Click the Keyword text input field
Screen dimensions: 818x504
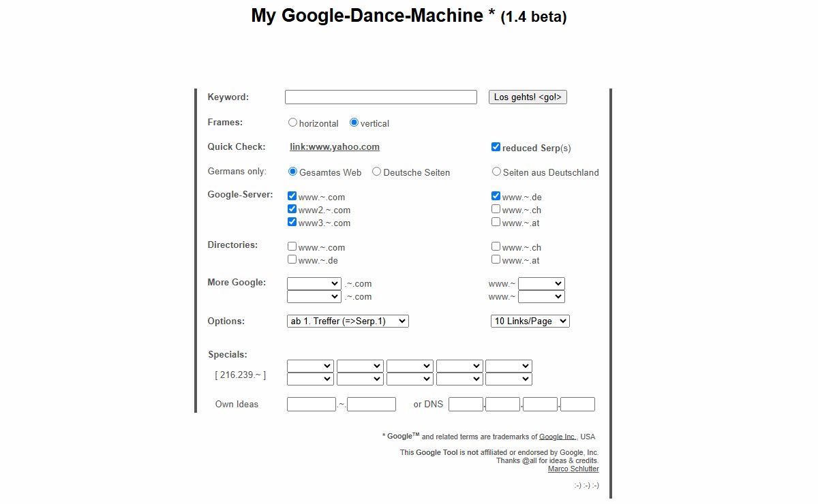(x=381, y=97)
